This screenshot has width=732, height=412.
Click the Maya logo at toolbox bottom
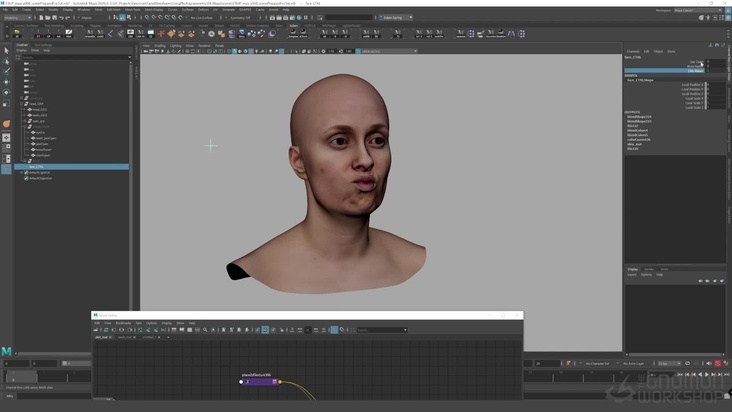click(x=6, y=351)
